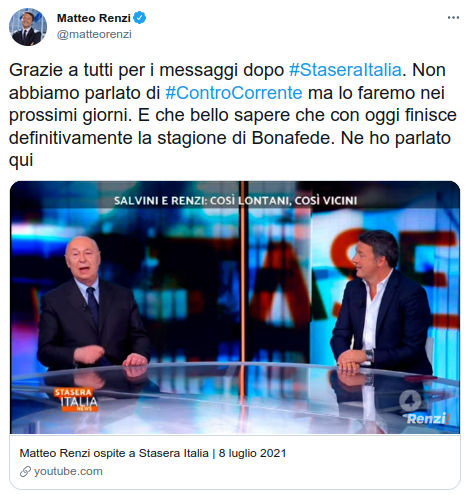Click the blue verified badge next to Matteo Renzi
This screenshot has height=499, width=469.
click(140, 18)
